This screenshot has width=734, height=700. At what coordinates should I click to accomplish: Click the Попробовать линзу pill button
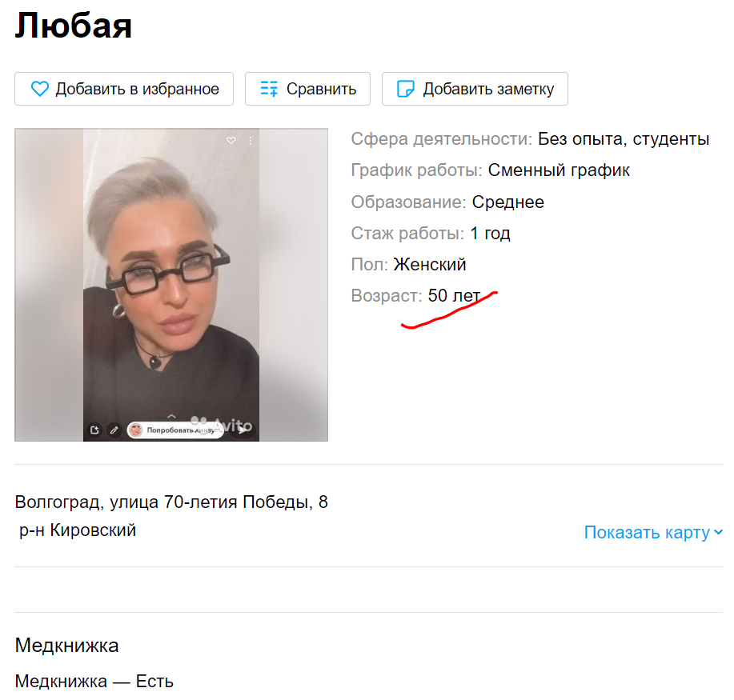click(174, 430)
